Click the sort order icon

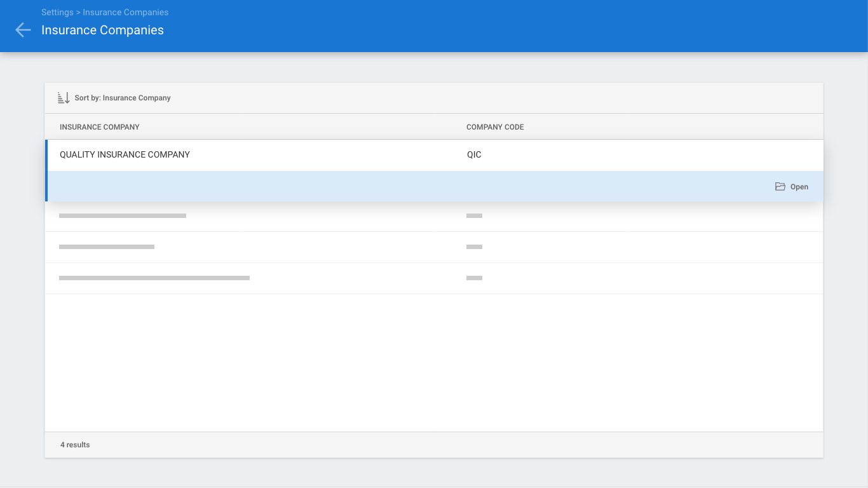(64, 98)
